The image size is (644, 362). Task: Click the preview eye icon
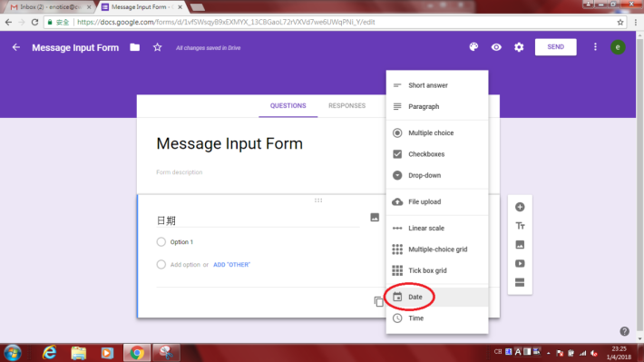click(x=496, y=47)
